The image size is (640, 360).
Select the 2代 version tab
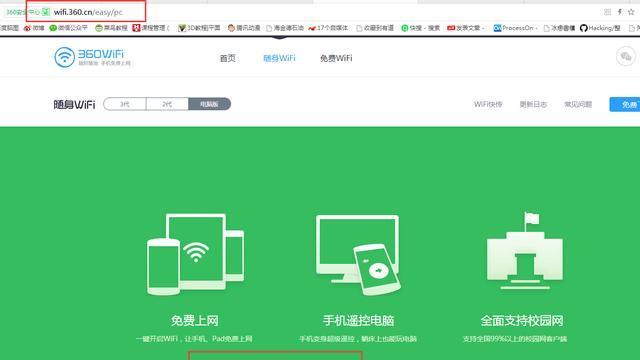pyautogui.click(x=167, y=104)
